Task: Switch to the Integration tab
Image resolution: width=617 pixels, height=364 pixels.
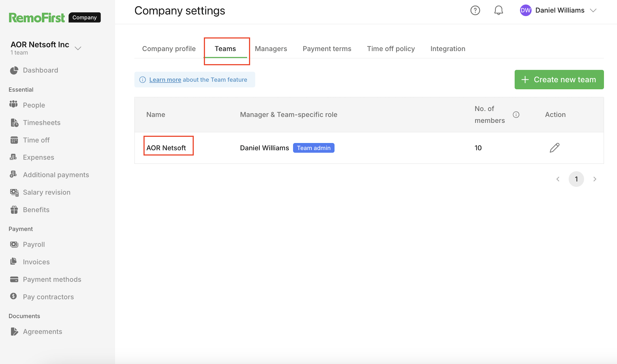Action: (x=448, y=49)
